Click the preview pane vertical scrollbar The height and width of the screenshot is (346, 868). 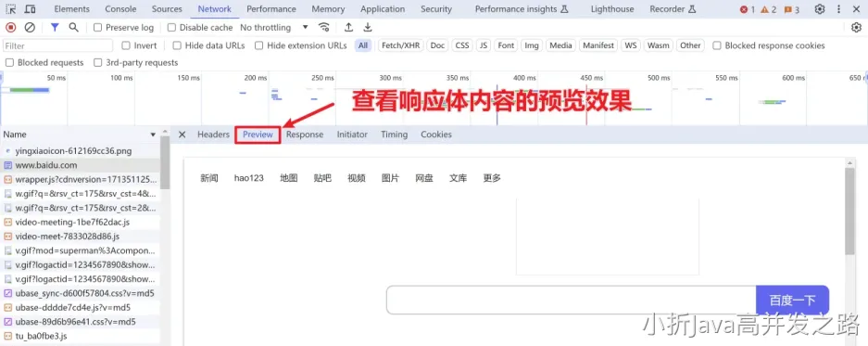pos(849,211)
